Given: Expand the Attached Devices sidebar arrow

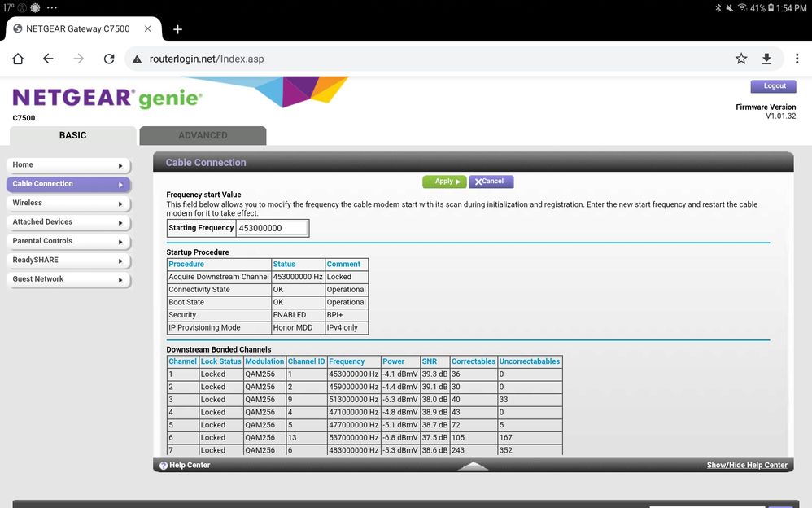Looking at the screenshot, I should [121, 222].
